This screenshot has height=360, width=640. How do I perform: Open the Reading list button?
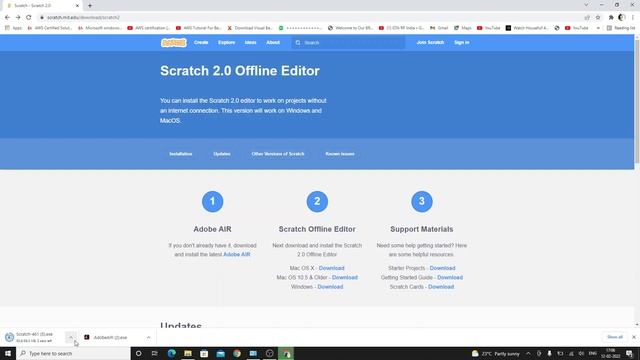pyautogui.click(x=620, y=28)
